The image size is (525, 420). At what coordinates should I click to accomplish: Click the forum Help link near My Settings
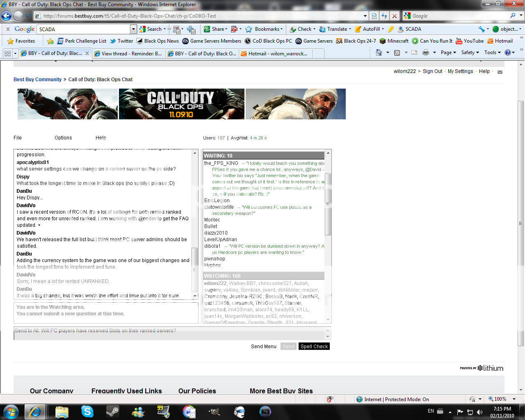pos(484,71)
